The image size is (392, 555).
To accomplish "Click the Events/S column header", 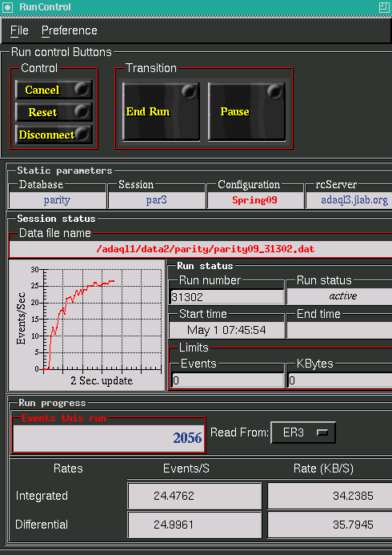I will point(186,469).
